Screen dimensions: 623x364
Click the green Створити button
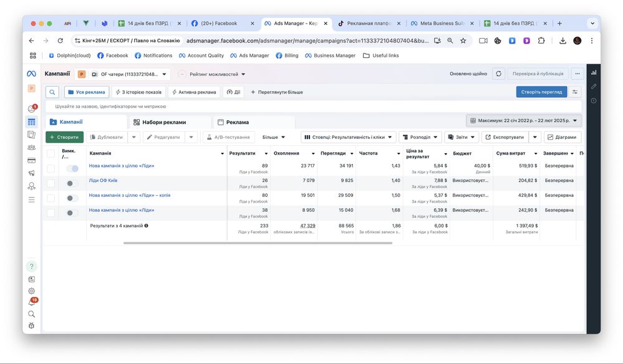pyautogui.click(x=64, y=137)
